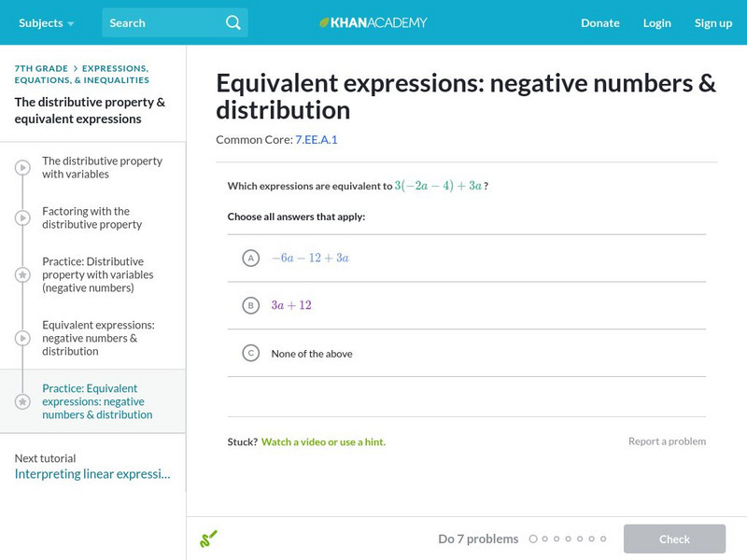747x560 pixels.
Task: Click the star icon beside "Practice: Equivalent expressions"
Action: click(22, 401)
